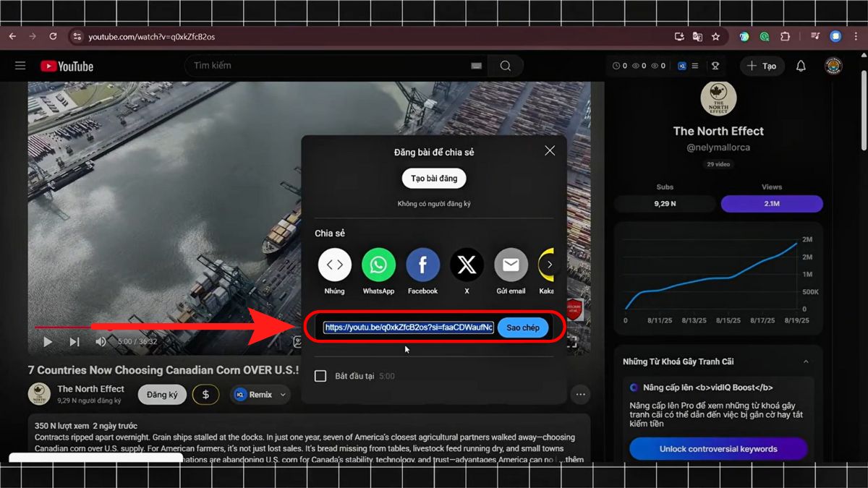Select the Nhúng embed share option
Image resolution: width=868 pixels, height=488 pixels.
pyautogui.click(x=334, y=265)
